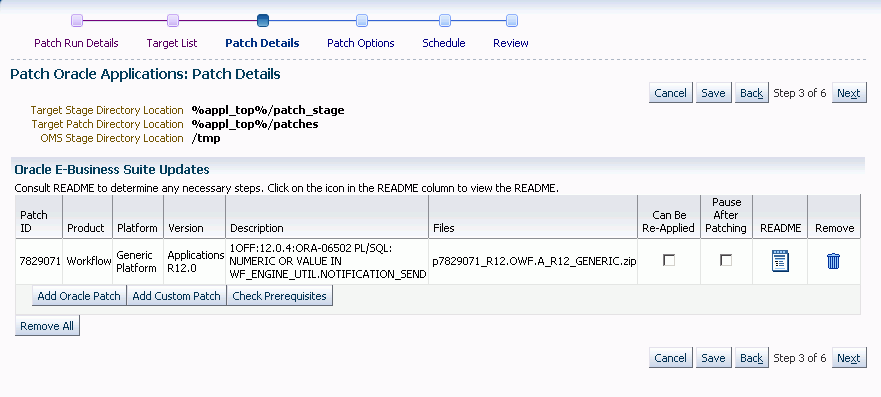Click the Schedule step marker
Image resolution: width=881 pixels, height=397 pixels.
pos(444,21)
